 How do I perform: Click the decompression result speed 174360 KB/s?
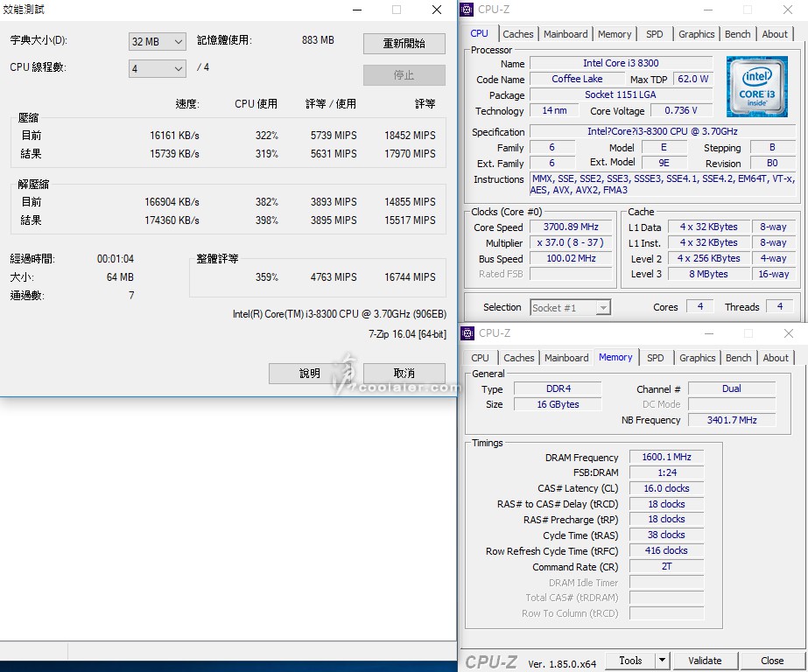[x=172, y=220]
